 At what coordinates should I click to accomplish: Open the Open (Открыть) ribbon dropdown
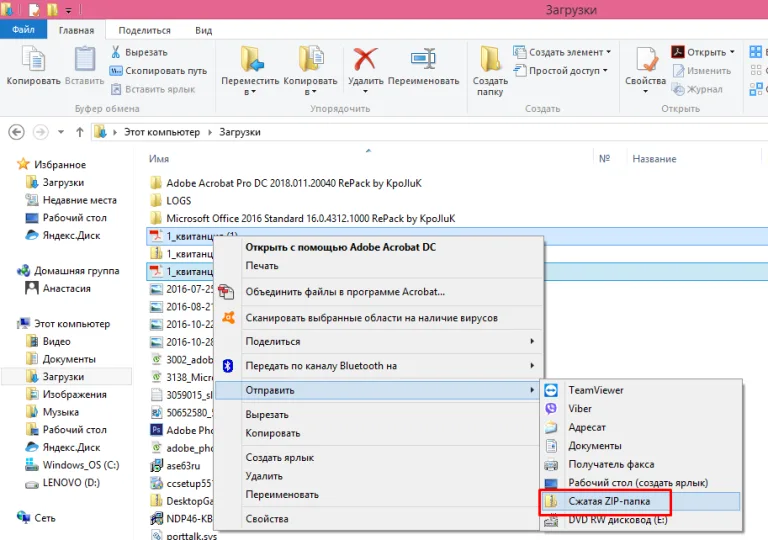point(703,52)
